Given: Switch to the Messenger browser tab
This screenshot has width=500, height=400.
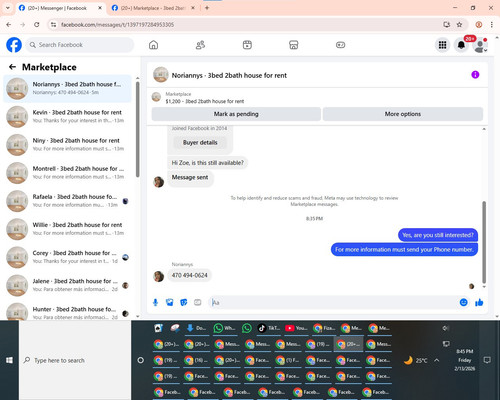Looking at the screenshot, I should (x=57, y=8).
